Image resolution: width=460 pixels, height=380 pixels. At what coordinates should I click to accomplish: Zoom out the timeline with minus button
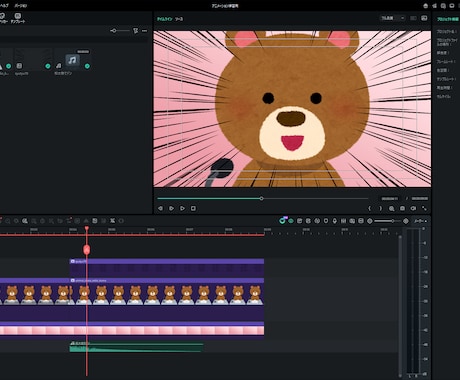pyautogui.click(x=370, y=221)
